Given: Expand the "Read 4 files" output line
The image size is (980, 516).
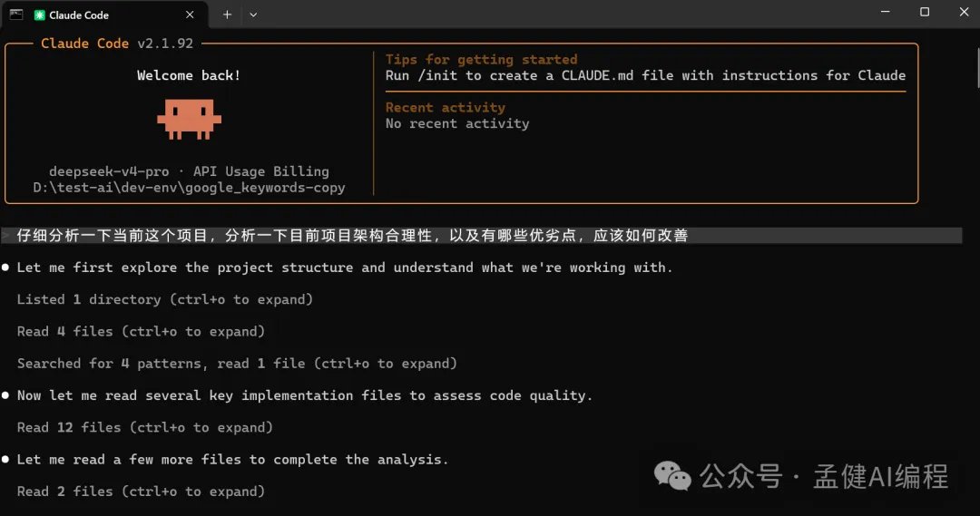Looking at the screenshot, I should pos(141,331).
